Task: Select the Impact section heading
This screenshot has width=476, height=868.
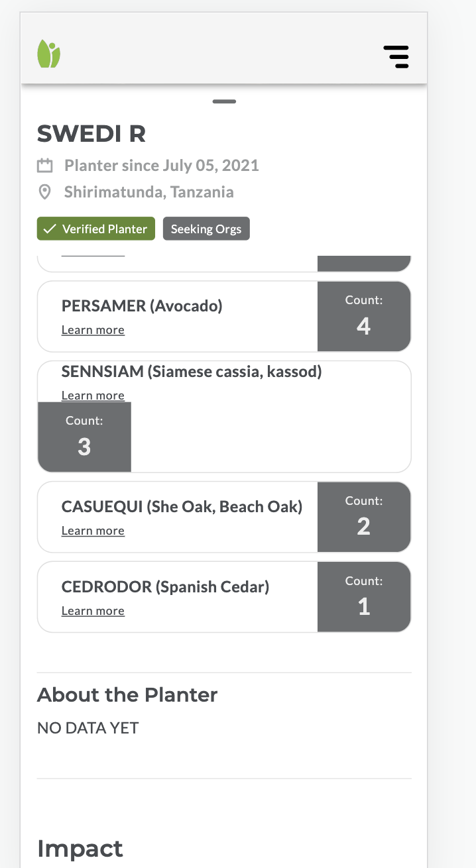Action: click(x=80, y=849)
